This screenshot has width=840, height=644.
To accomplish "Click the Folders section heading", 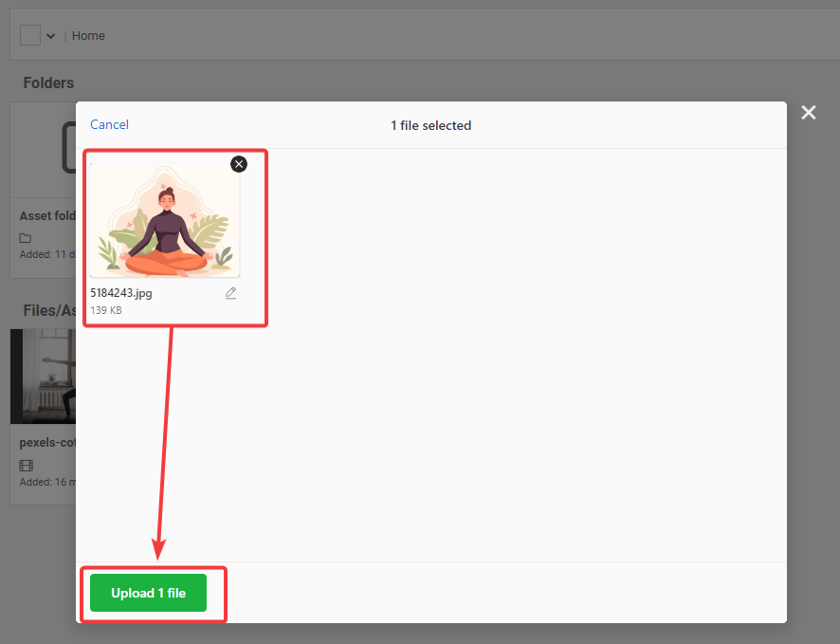I will pos(48,83).
